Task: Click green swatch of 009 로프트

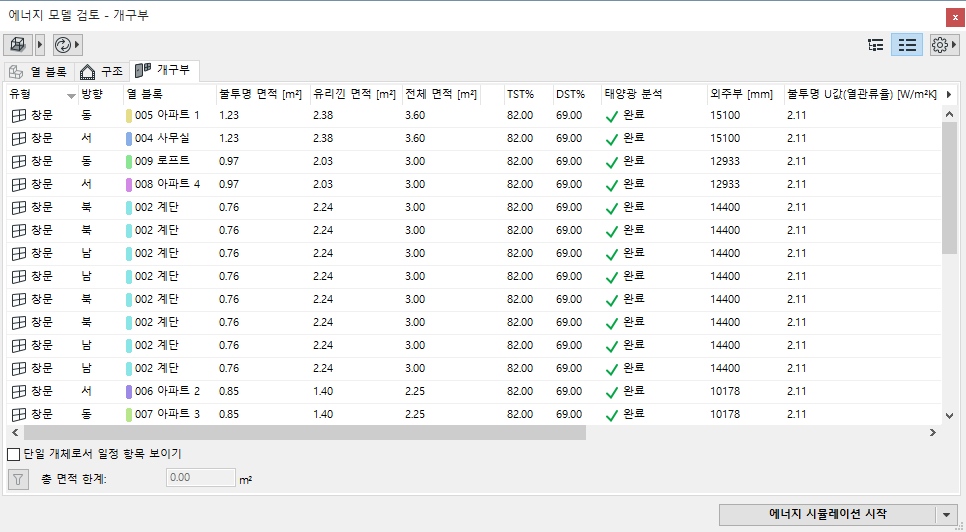Action: 129,161
